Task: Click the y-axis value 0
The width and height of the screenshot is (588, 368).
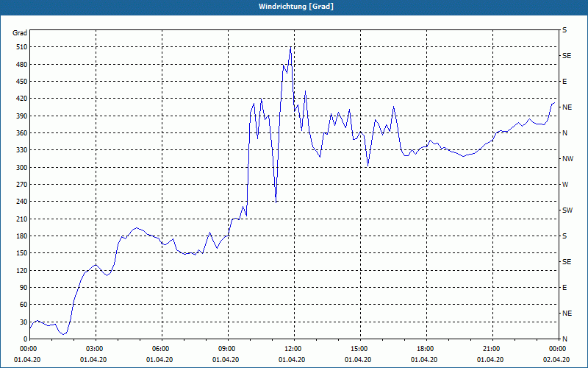Action: [x=26, y=339]
